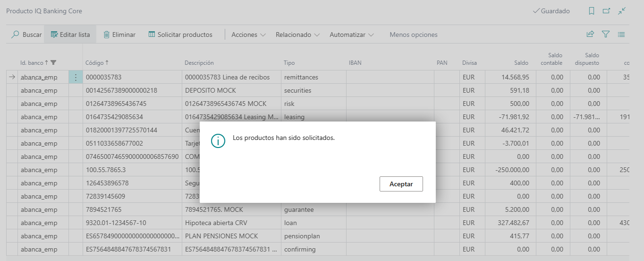
Task: Sort by Id. banco column header
Action: click(32, 62)
